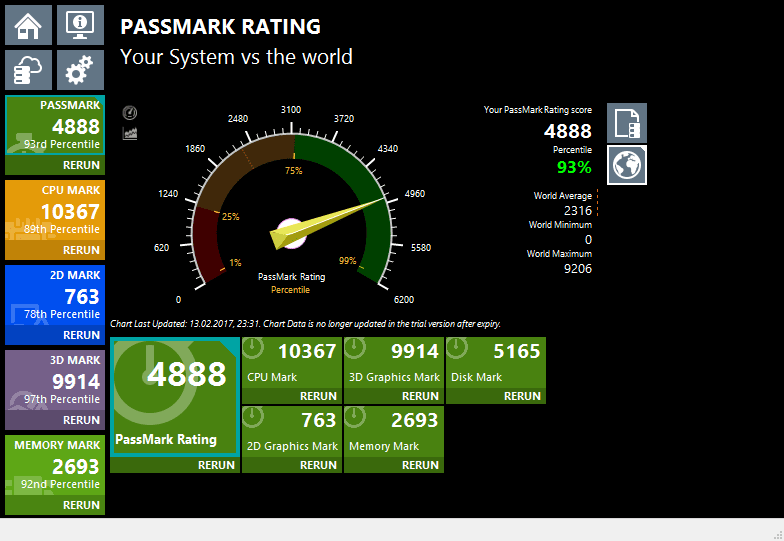784x541 pixels.
Task: Select the 2D MARK 763 sidebar tile
Action: (x=55, y=295)
